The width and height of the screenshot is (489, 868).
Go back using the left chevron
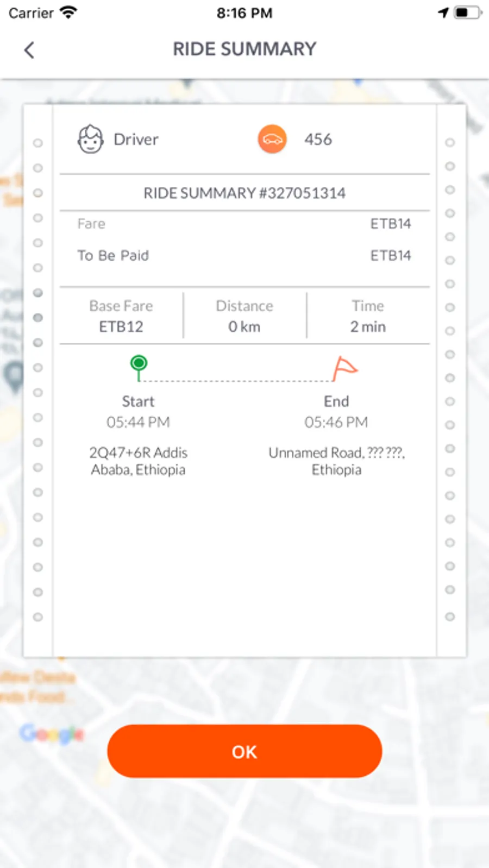tap(29, 50)
